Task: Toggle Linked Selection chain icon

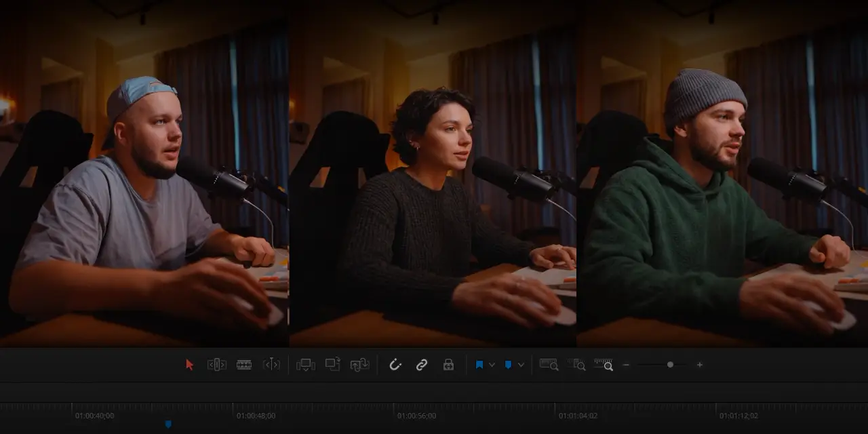Action: 422,365
